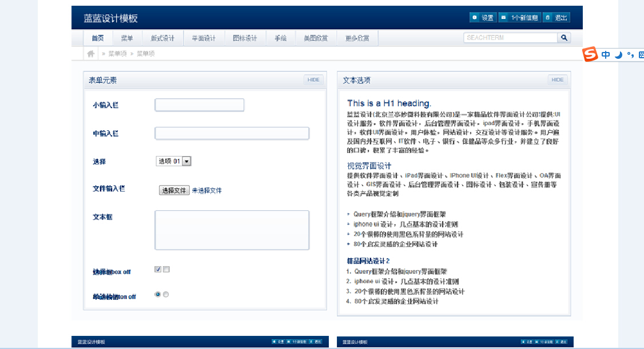
Task: Click 退出 logout in header
Action: (556, 18)
